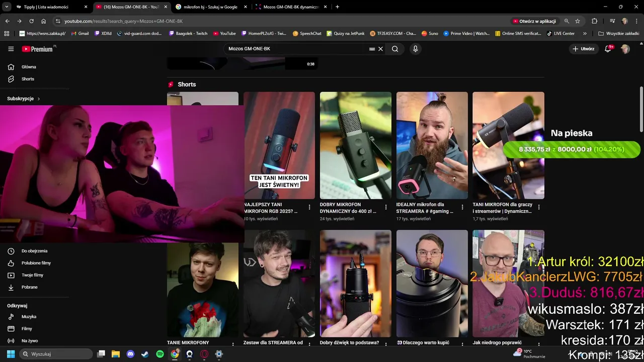Open options for 'TANIE MIKROFONY' Short
The height and width of the screenshot is (362, 644).
(233, 344)
